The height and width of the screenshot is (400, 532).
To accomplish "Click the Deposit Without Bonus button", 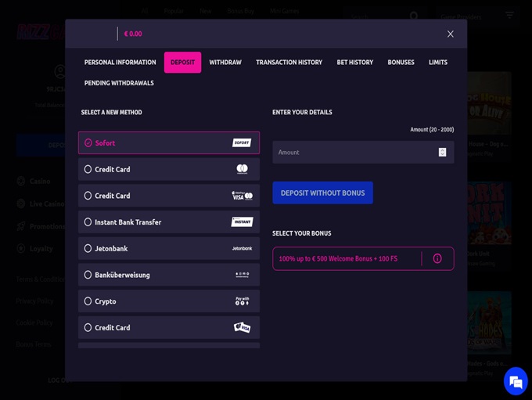I will (322, 193).
